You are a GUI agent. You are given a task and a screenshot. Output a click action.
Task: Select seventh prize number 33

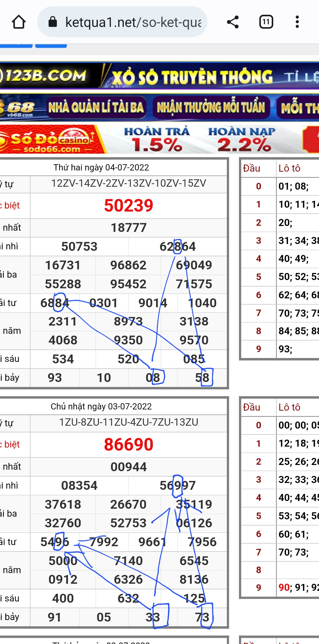click(x=153, y=617)
